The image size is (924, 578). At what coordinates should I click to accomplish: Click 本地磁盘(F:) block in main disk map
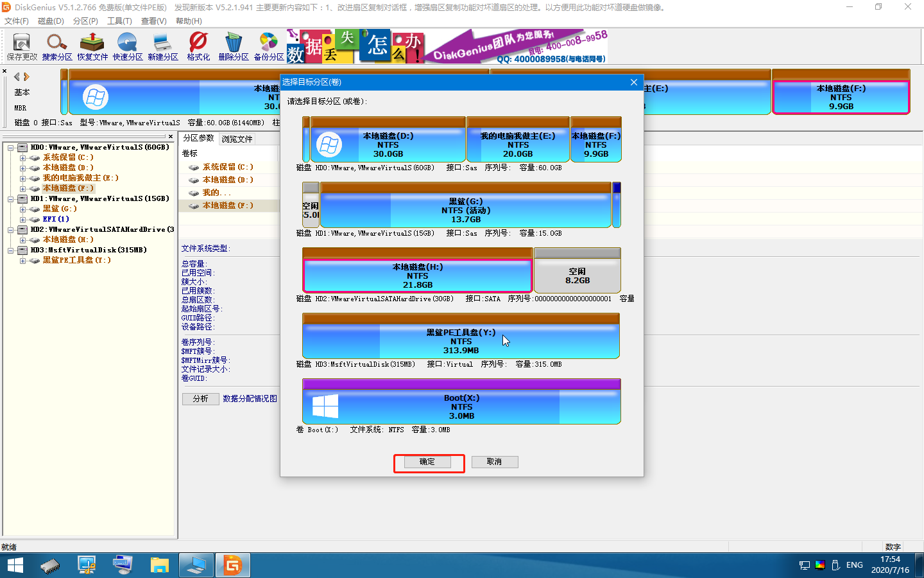(841, 92)
